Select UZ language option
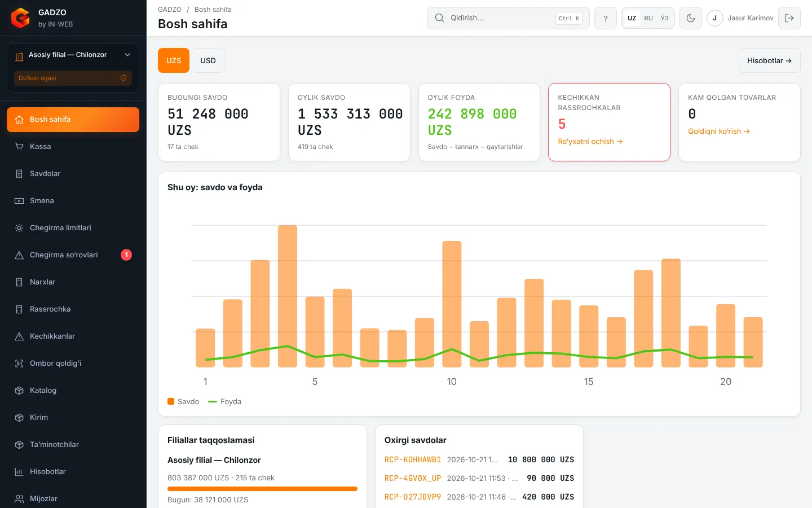This screenshot has height=508, width=812. [x=632, y=18]
